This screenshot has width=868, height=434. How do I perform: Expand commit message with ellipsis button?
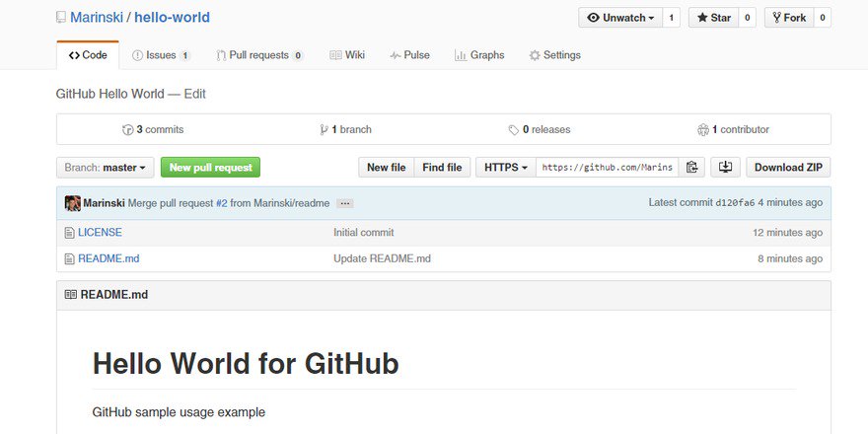[345, 204]
